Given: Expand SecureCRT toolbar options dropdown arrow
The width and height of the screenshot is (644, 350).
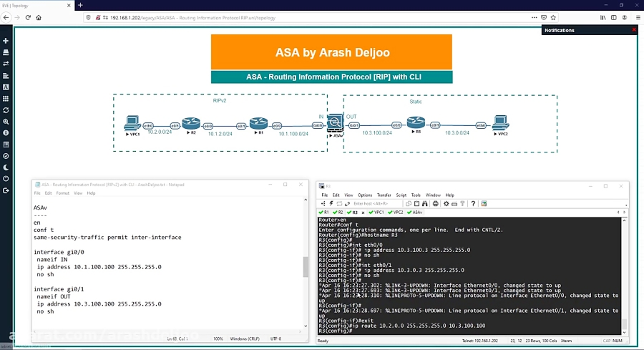Looking at the screenshot, I should coord(626,205).
